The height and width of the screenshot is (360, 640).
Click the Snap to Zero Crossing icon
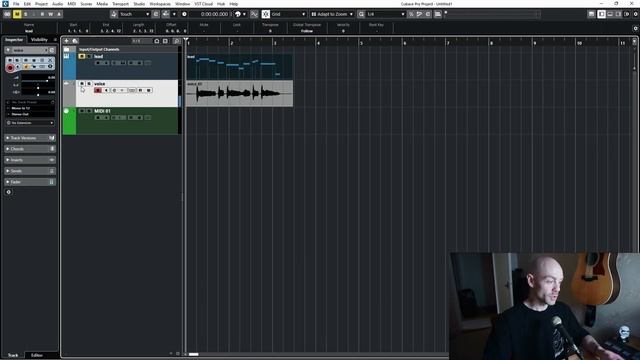coord(254,14)
